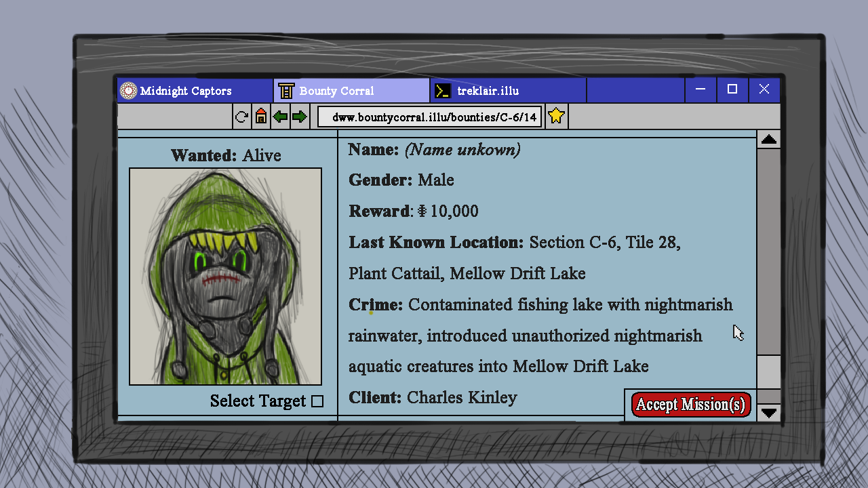This screenshot has width=868, height=488.
Task: Switch to the treklair.illu tab
Action: [x=508, y=91]
